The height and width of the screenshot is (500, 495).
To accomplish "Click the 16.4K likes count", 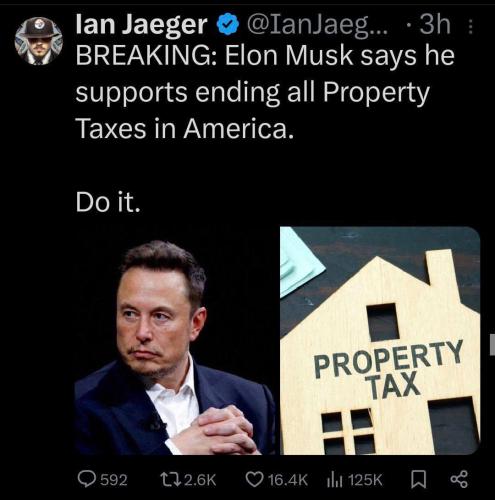I will [287, 480].
